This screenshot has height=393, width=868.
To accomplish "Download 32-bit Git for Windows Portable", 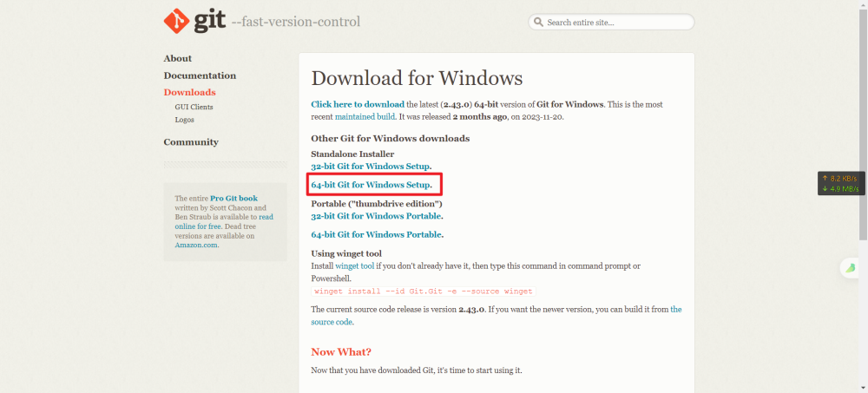I will tap(376, 216).
